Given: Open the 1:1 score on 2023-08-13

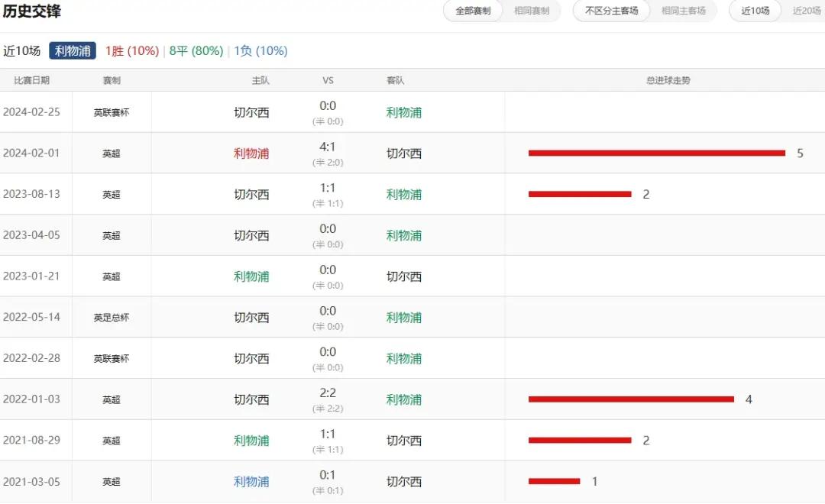Looking at the screenshot, I should click(x=327, y=188).
